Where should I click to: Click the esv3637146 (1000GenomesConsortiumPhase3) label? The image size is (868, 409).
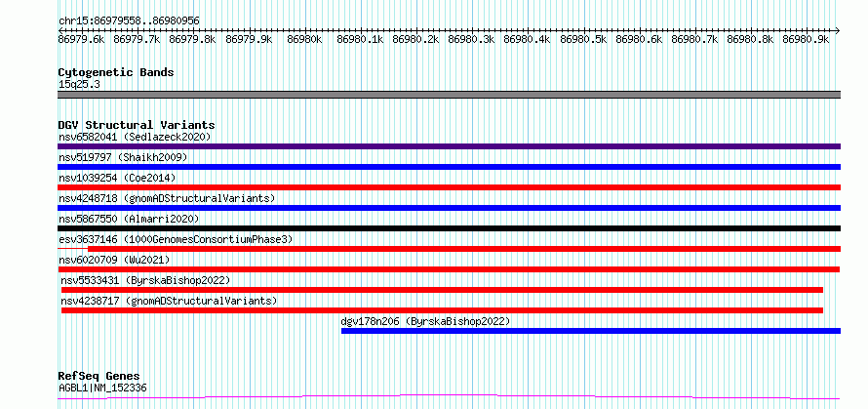[176, 239]
